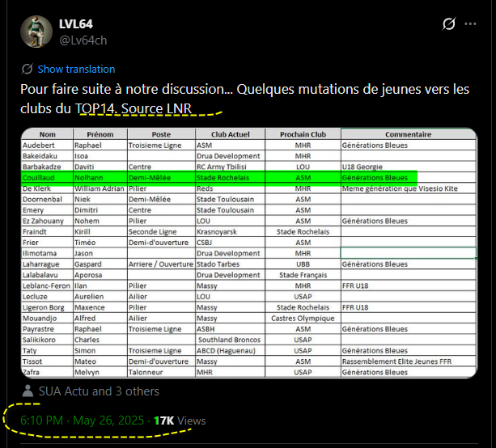Click the tagged people icon
The height and width of the screenshot is (448, 496).
click(28, 391)
